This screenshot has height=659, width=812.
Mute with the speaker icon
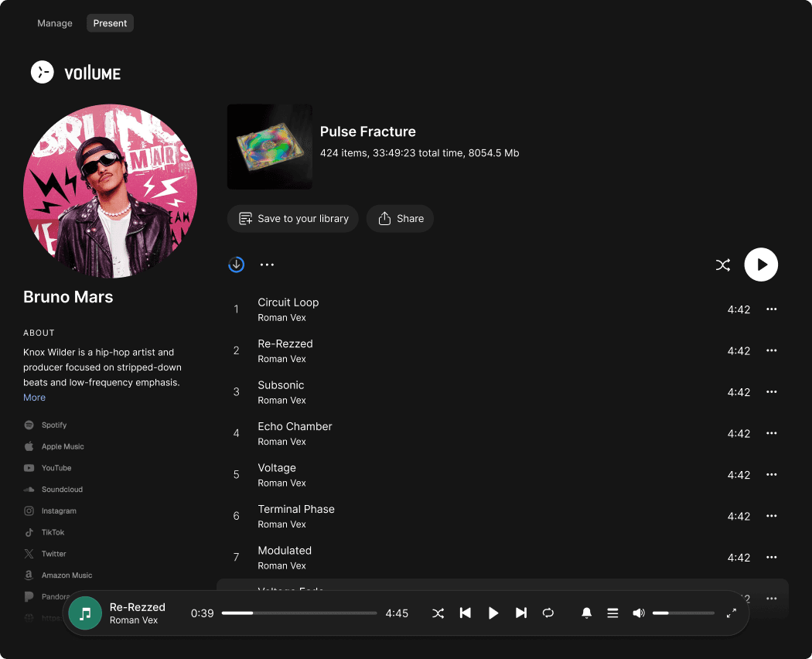tap(639, 613)
